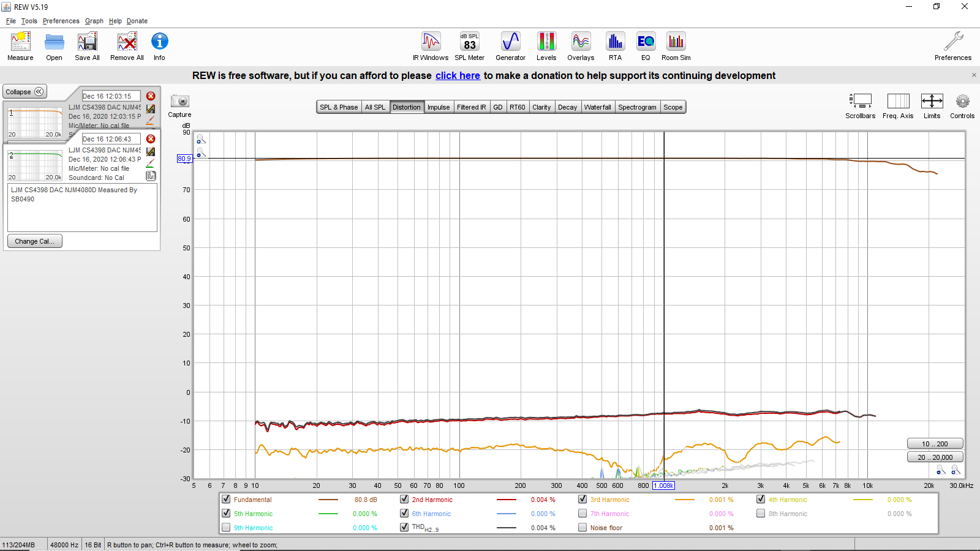Screen dimensions: 980x551
Task: Switch to the Waterfall tab
Action: [x=597, y=107]
